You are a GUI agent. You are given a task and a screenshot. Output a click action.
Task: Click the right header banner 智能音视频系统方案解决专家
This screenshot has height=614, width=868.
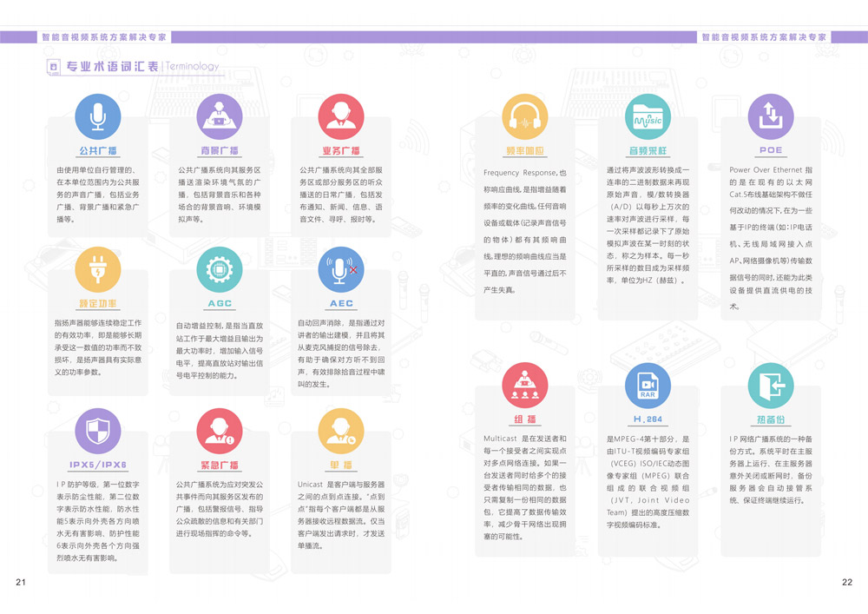click(764, 37)
